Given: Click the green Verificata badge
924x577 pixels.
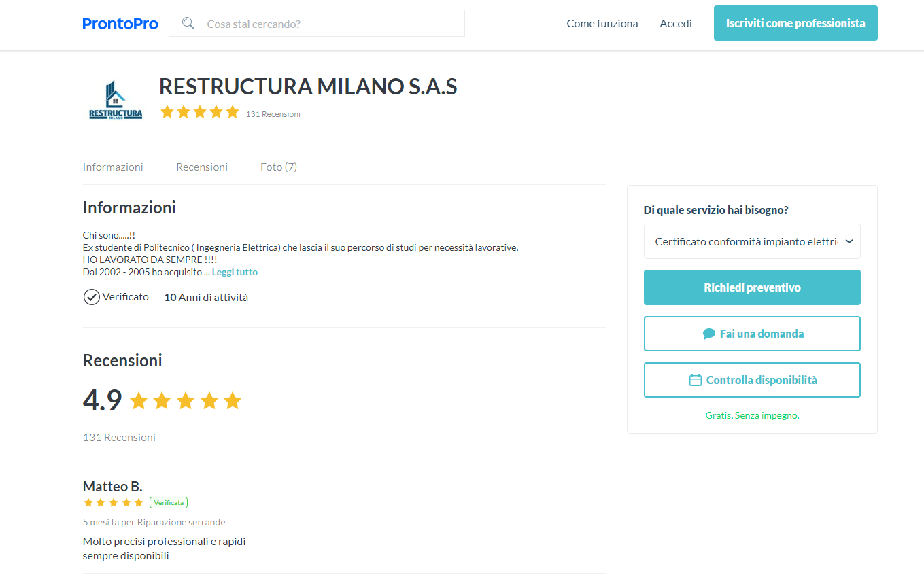Looking at the screenshot, I should click(x=169, y=503).
